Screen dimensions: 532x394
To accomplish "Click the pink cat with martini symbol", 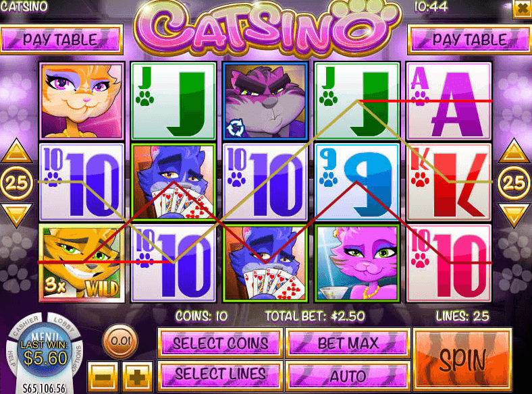I will coord(358,263).
